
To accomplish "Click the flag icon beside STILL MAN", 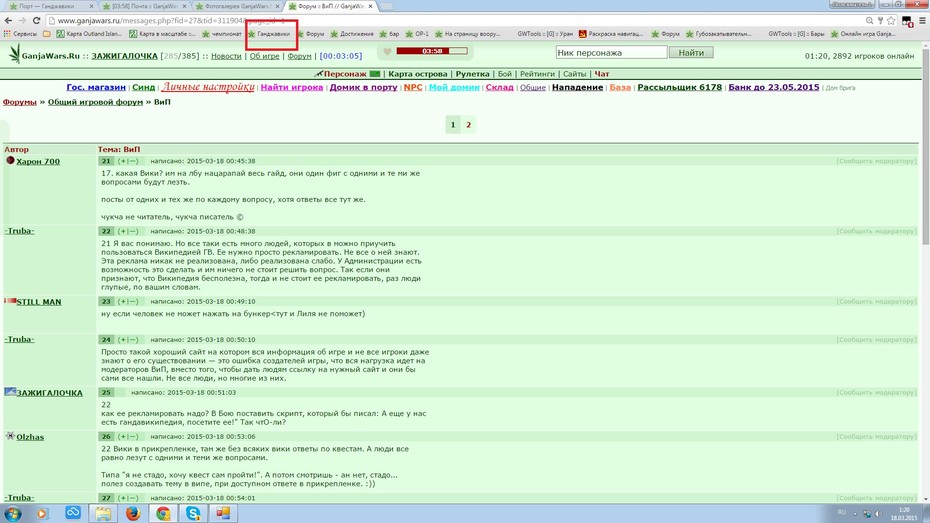I will [x=10, y=301].
